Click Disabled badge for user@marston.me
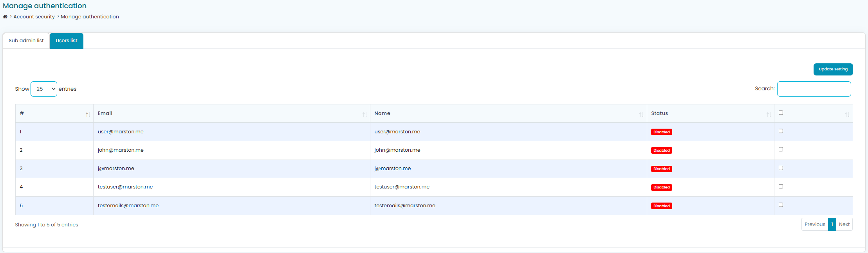 tap(662, 132)
